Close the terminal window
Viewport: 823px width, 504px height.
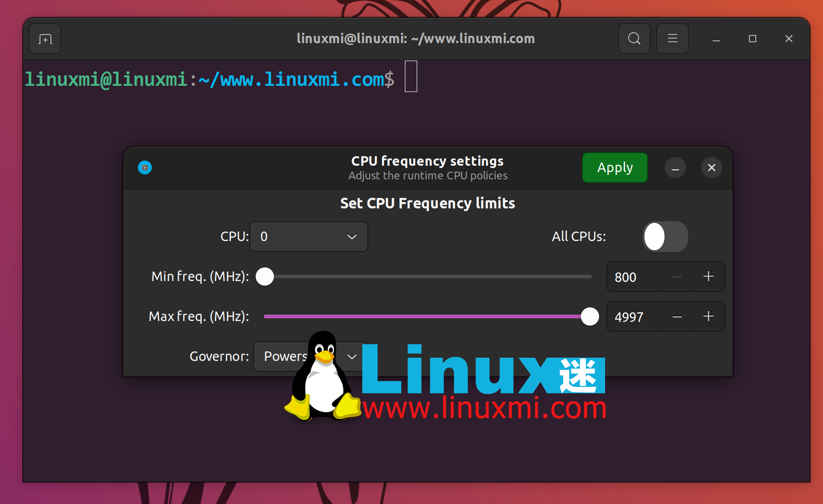pos(789,39)
